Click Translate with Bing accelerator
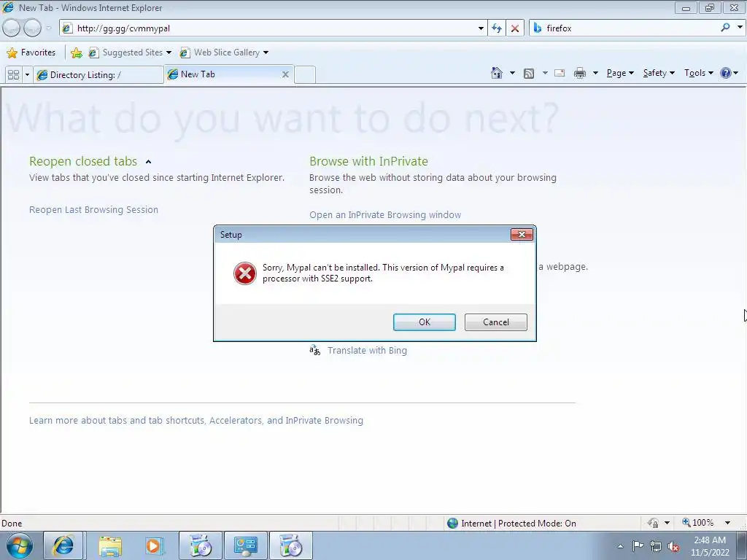The width and height of the screenshot is (747, 560). [x=367, y=351]
